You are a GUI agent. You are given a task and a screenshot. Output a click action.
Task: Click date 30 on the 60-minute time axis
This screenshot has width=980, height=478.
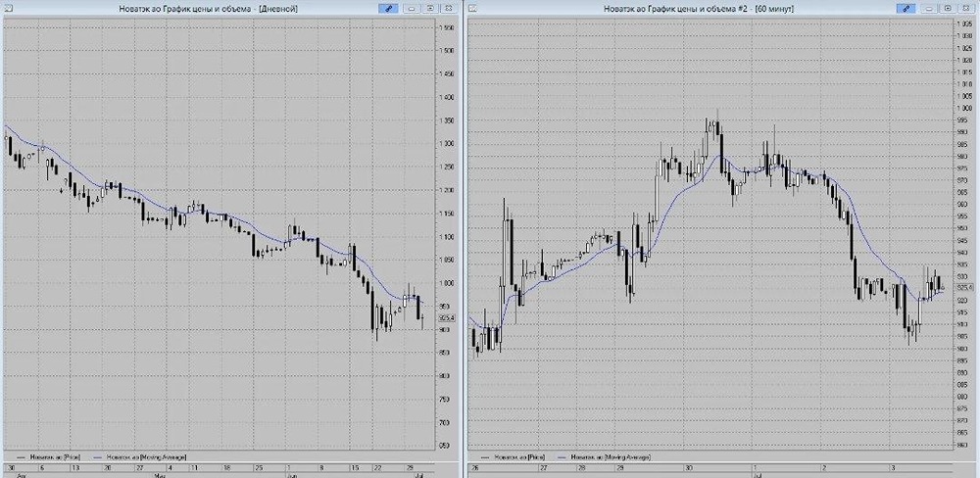click(x=688, y=467)
